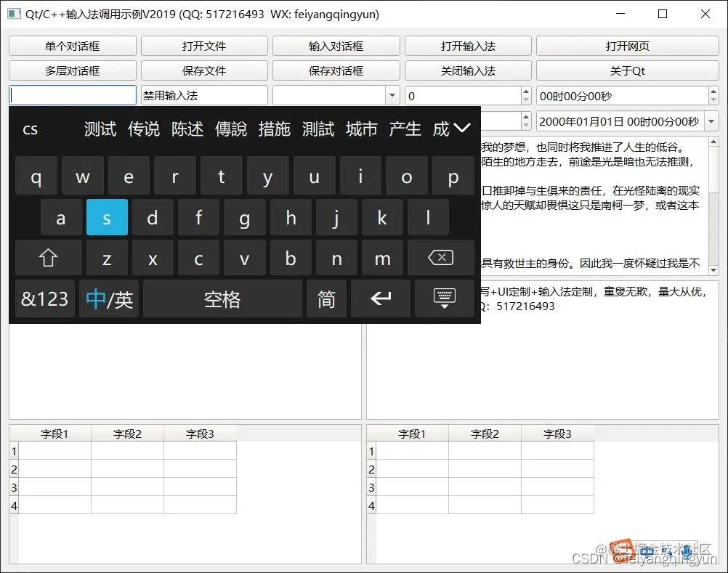This screenshot has height=573, width=728.
Task: Tap the m key
Action: [x=383, y=258]
